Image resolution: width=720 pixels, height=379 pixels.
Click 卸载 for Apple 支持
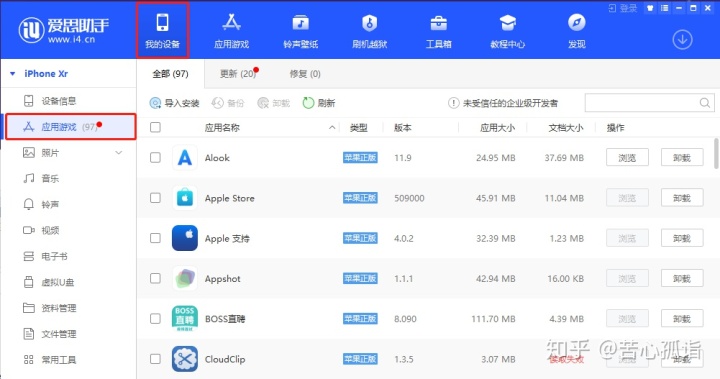pyautogui.click(x=682, y=238)
